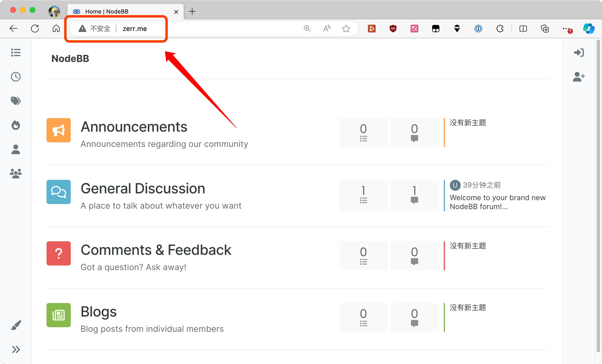Image resolution: width=602 pixels, height=364 pixels.
Task: Click the General Discussion chat bubbles icon
Action: (59, 192)
